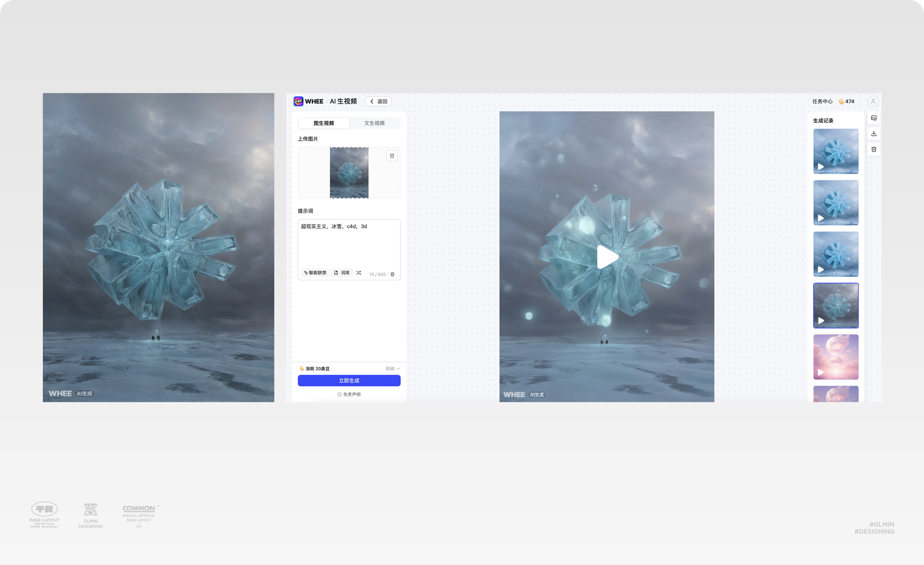Image resolution: width=924 pixels, height=565 pixels.
Task: Click the user profile avatar icon
Action: (x=873, y=101)
